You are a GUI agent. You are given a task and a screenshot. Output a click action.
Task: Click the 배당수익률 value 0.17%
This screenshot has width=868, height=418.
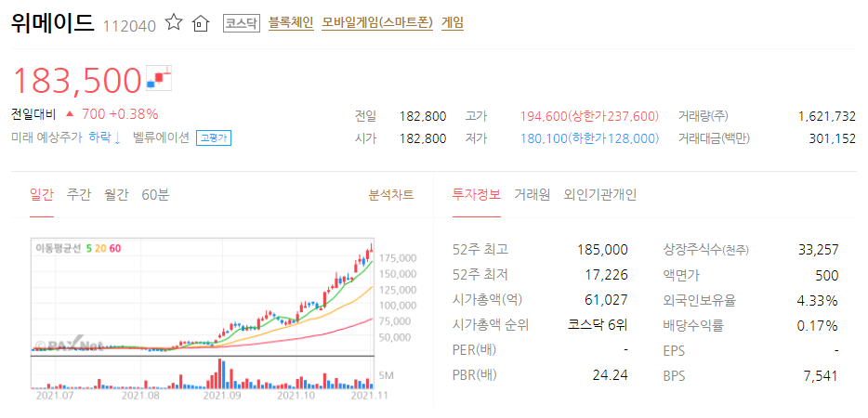click(x=817, y=326)
